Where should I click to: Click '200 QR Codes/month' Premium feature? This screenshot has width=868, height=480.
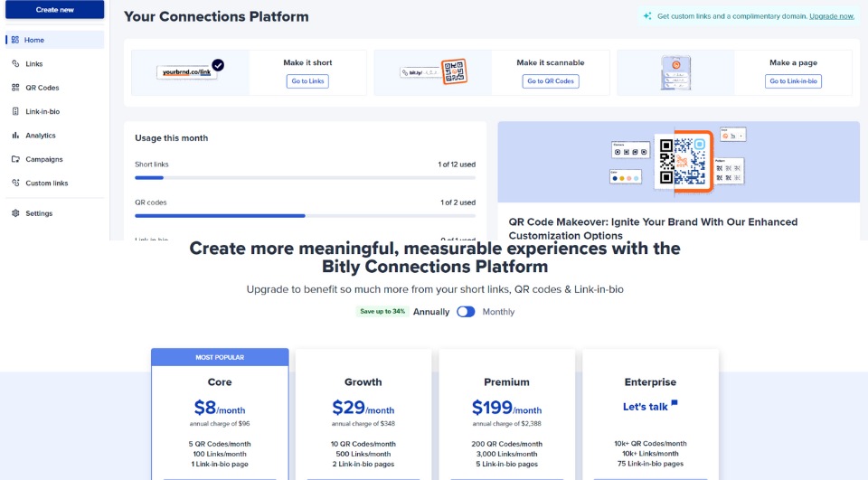point(506,444)
